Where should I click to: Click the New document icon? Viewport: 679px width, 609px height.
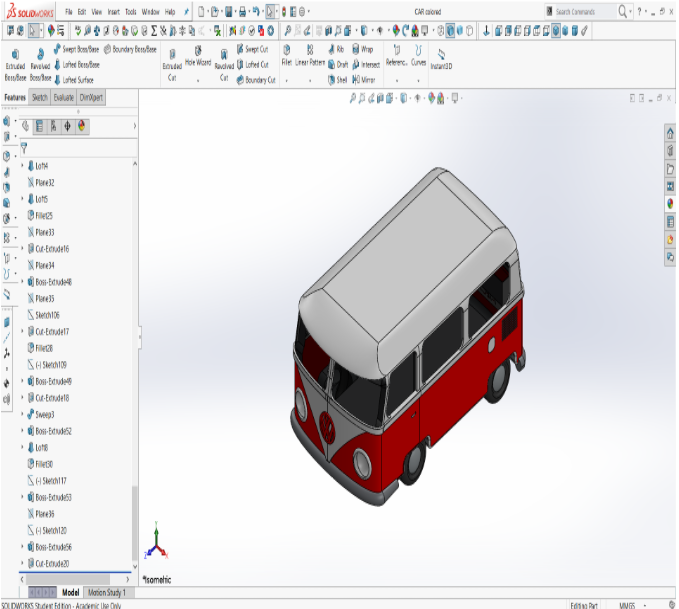pos(201,12)
